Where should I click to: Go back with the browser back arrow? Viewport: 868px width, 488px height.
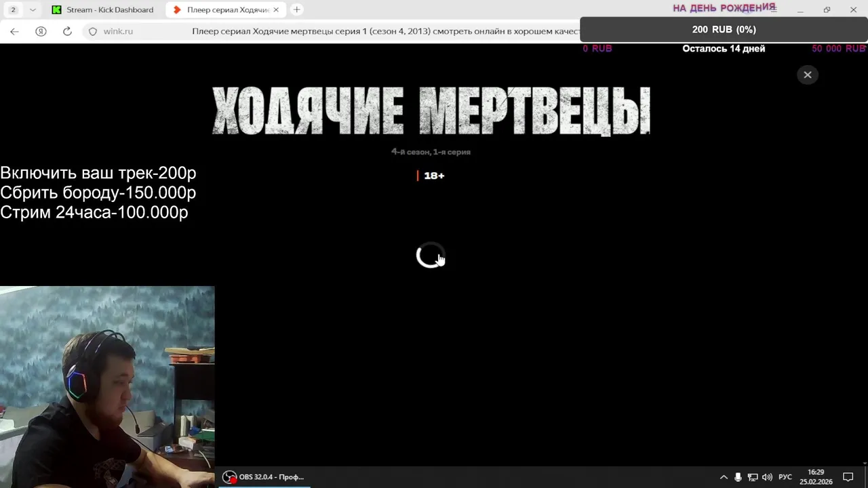tap(14, 31)
